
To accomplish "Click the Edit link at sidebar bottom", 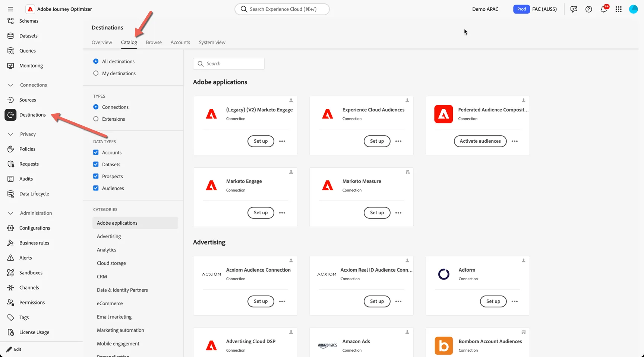I will pyautogui.click(x=14, y=349).
